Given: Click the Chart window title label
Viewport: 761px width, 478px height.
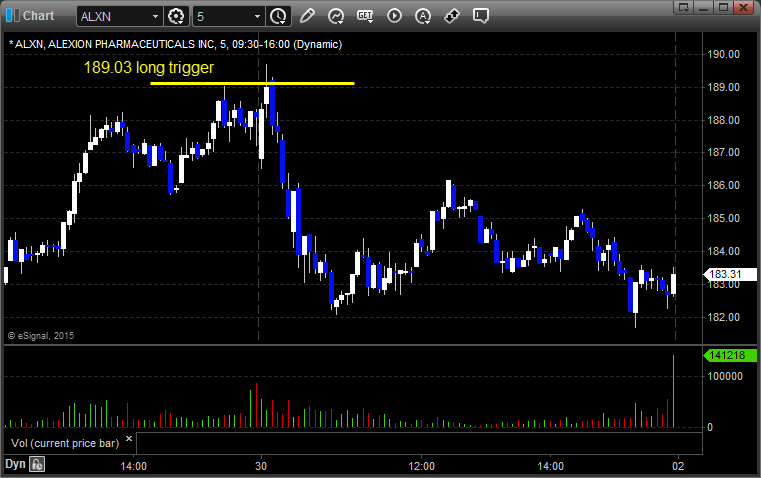Looking at the screenshot, I should tap(39, 16).
